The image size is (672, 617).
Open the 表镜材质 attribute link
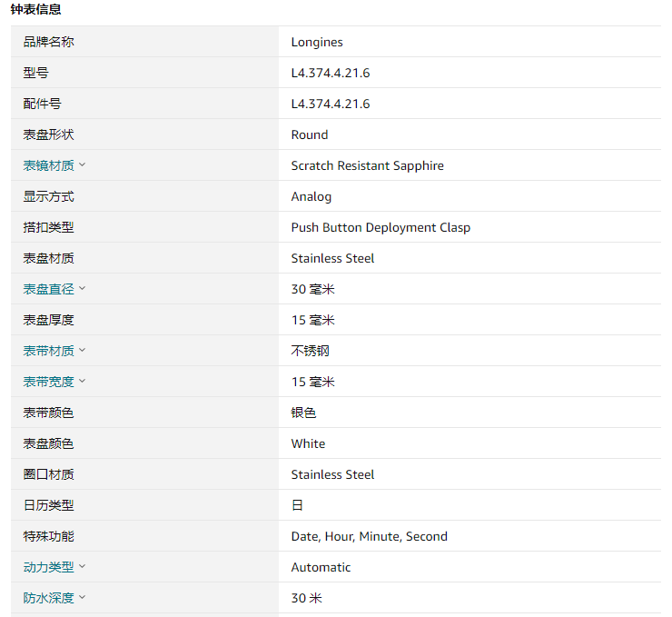point(48,165)
